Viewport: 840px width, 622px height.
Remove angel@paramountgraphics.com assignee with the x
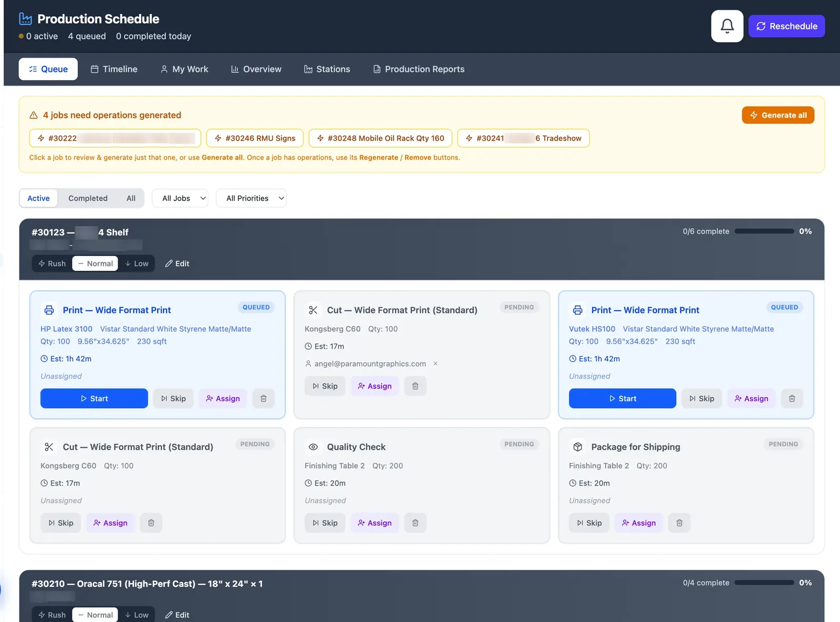tap(435, 364)
